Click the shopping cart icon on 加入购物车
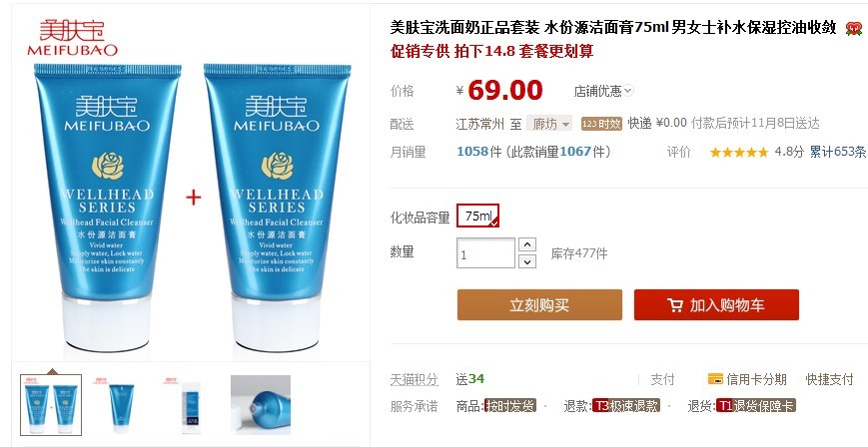The height and width of the screenshot is (447, 868). tap(675, 305)
